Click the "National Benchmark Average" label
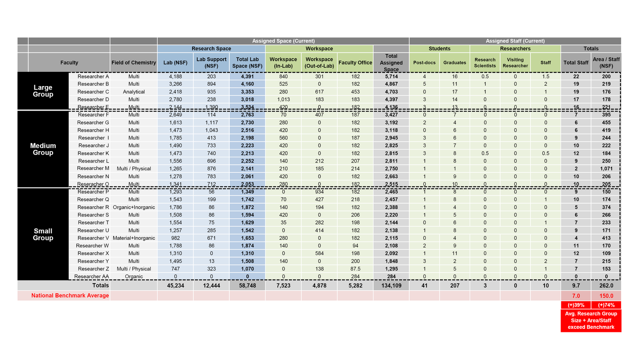Image resolution: width=644 pixels, height=362 pixels. 70,295
